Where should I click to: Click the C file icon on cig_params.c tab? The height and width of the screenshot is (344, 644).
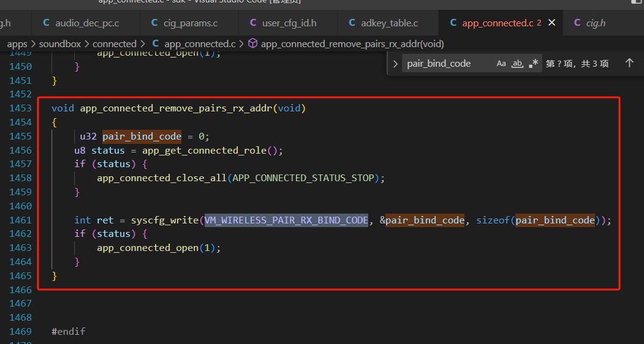(x=154, y=23)
